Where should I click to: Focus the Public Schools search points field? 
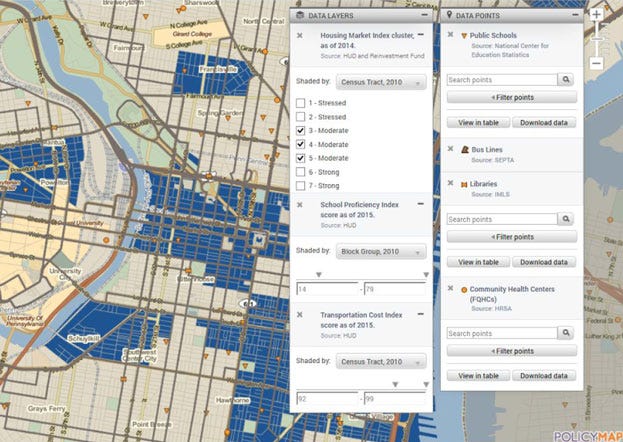[x=502, y=80]
